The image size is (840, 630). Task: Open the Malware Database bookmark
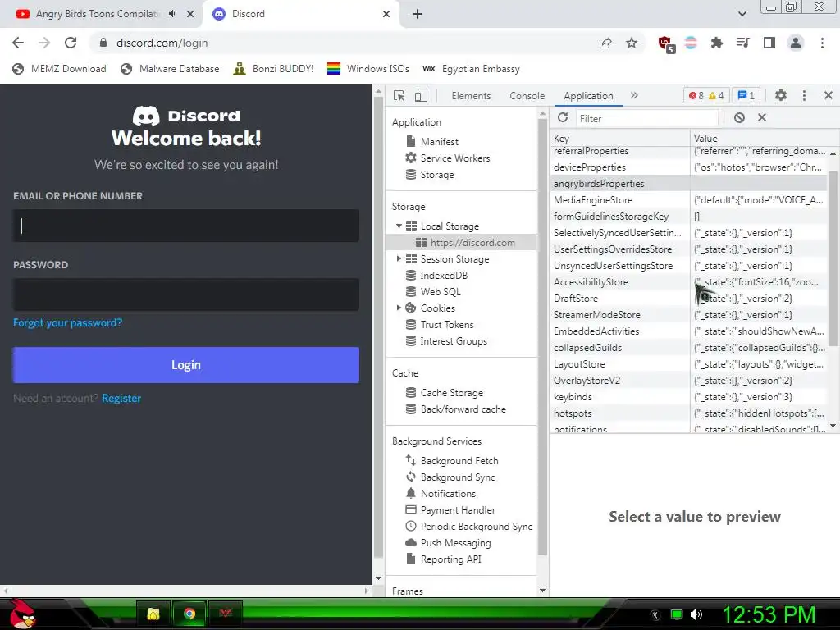tap(171, 69)
